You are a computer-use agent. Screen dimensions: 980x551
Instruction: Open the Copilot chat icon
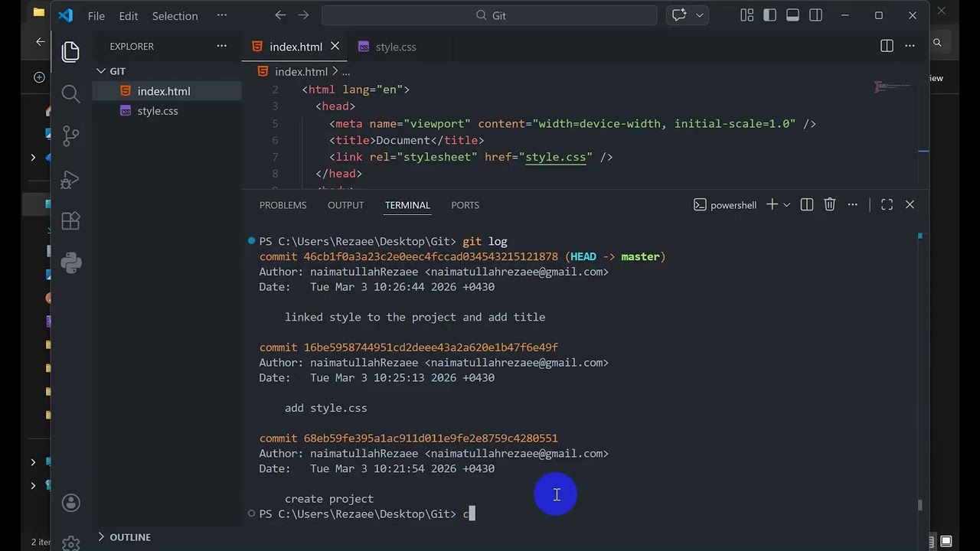(x=679, y=15)
